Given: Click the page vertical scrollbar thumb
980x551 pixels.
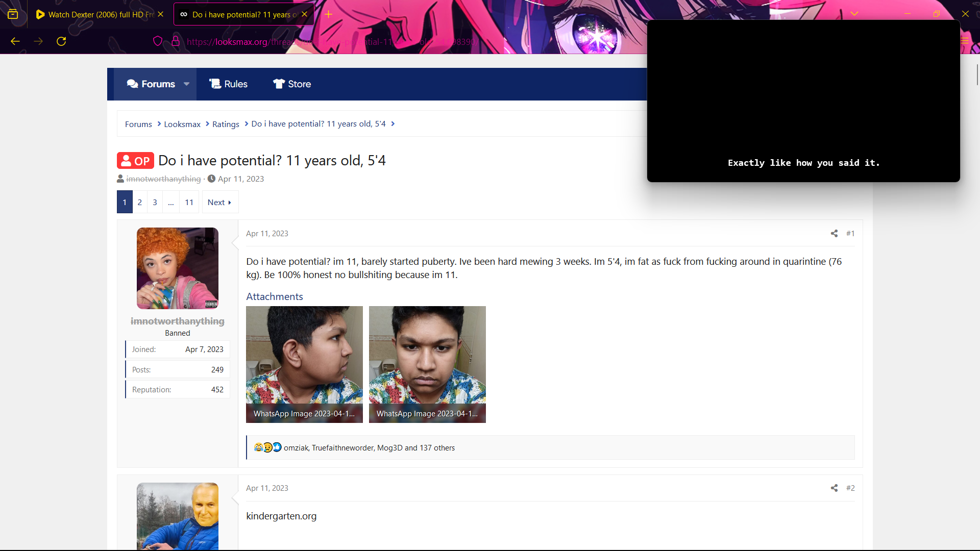Looking at the screenshot, I should point(977,76).
